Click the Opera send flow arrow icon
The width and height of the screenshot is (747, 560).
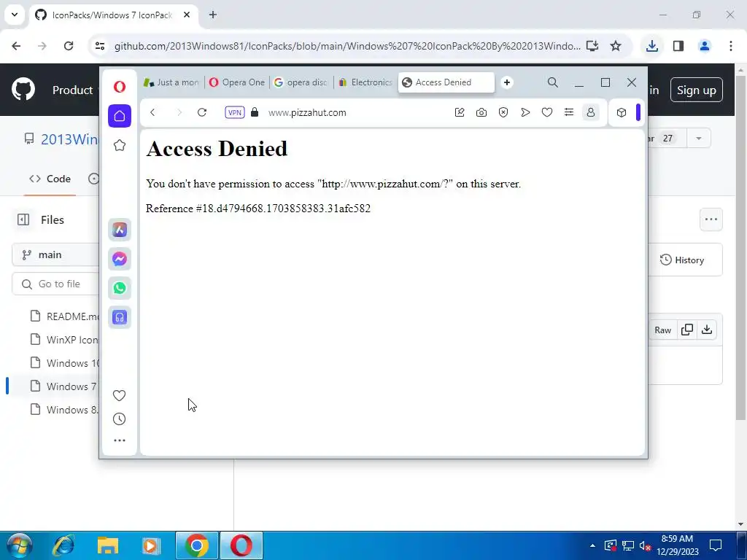coord(525,112)
